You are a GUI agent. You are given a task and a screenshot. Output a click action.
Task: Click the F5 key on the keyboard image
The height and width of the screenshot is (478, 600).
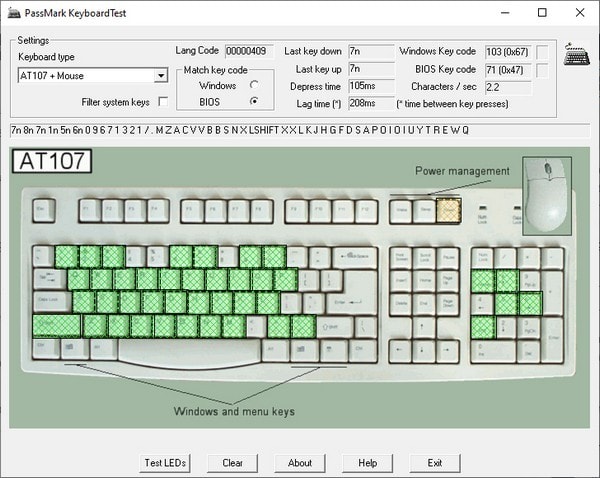[x=192, y=210]
